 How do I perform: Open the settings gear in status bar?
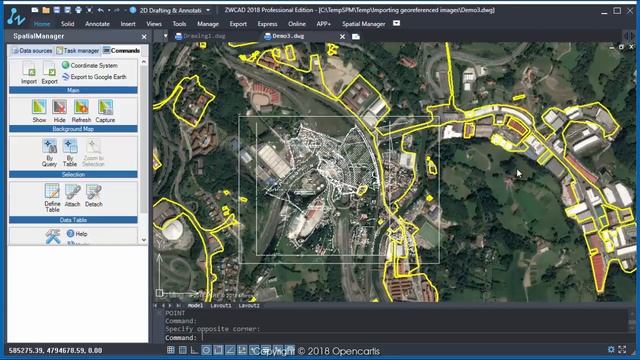tap(611, 349)
